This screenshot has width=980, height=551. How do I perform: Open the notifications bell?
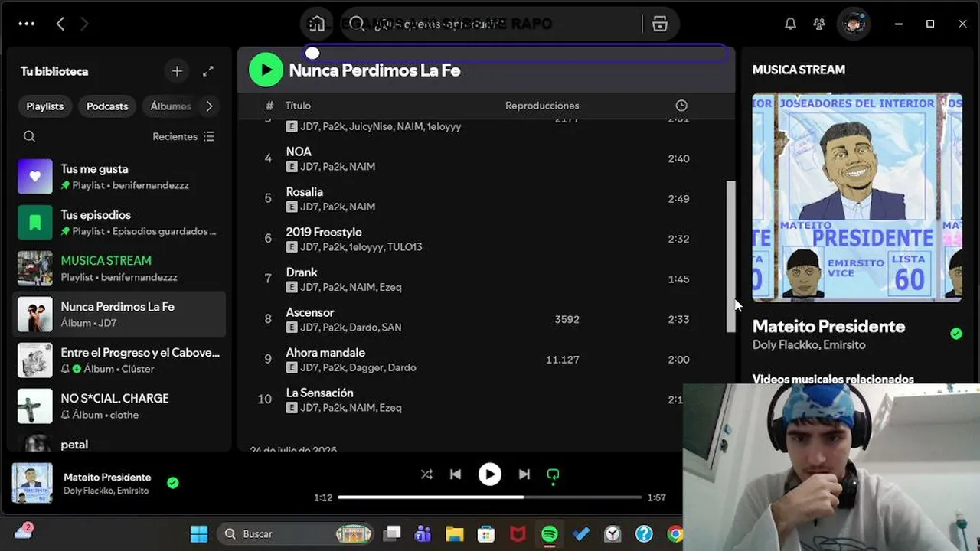(790, 24)
